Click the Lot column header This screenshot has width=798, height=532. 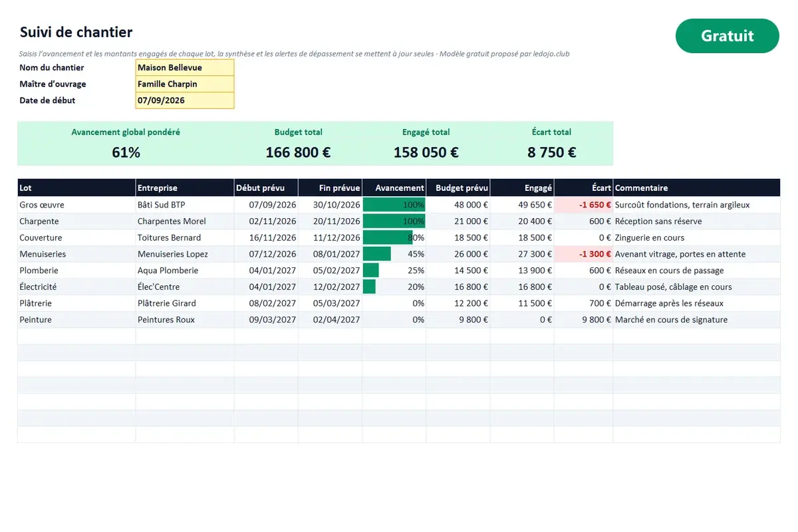click(x=76, y=188)
